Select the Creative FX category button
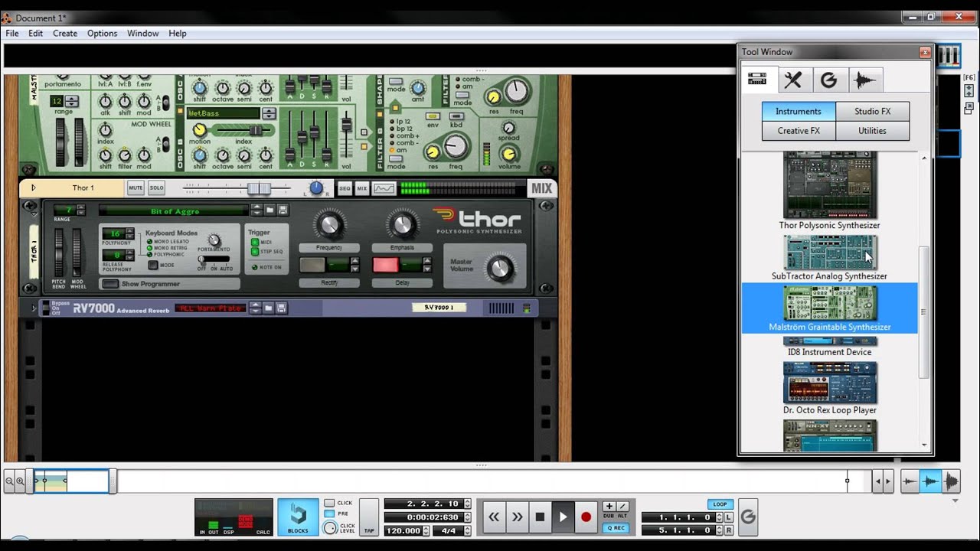The image size is (980, 551). click(x=799, y=131)
